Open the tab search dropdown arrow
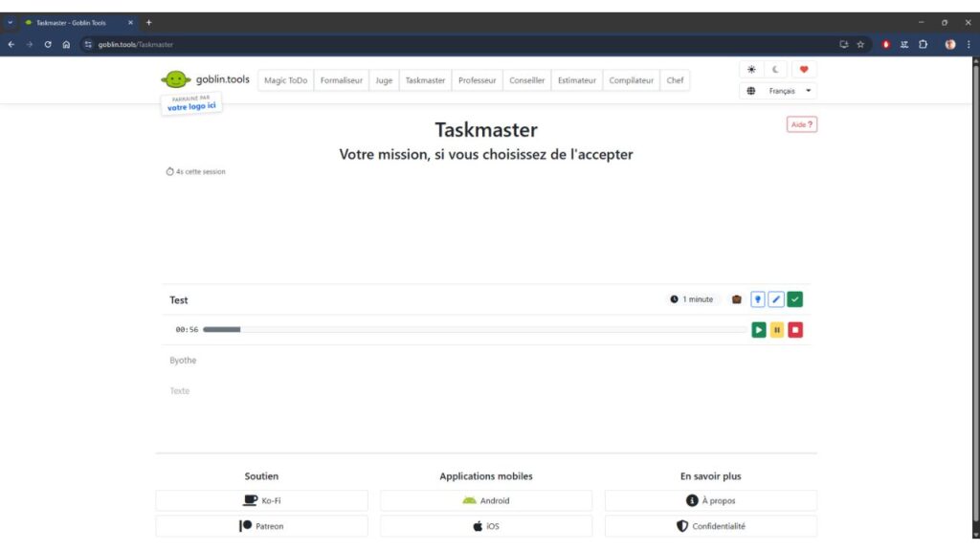Image resolution: width=980 pixels, height=551 pixels. pos(10,23)
